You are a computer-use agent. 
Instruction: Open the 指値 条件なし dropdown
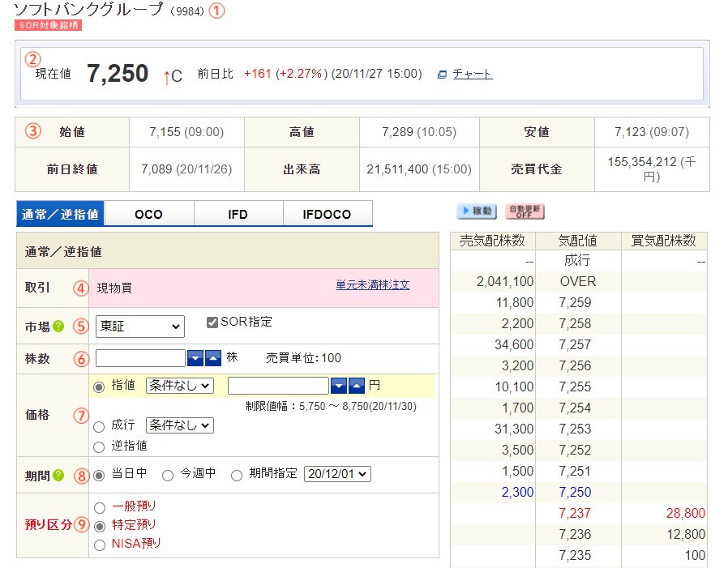point(180,385)
